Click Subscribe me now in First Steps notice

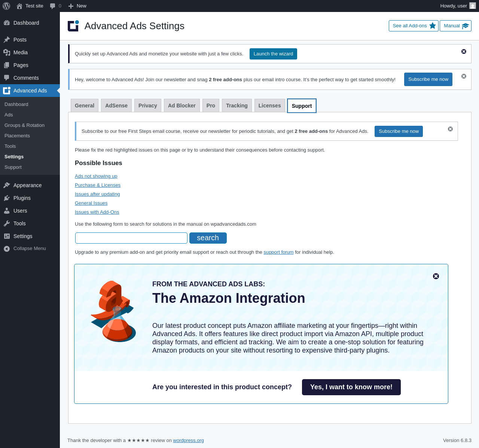click(x=399, y=131)
